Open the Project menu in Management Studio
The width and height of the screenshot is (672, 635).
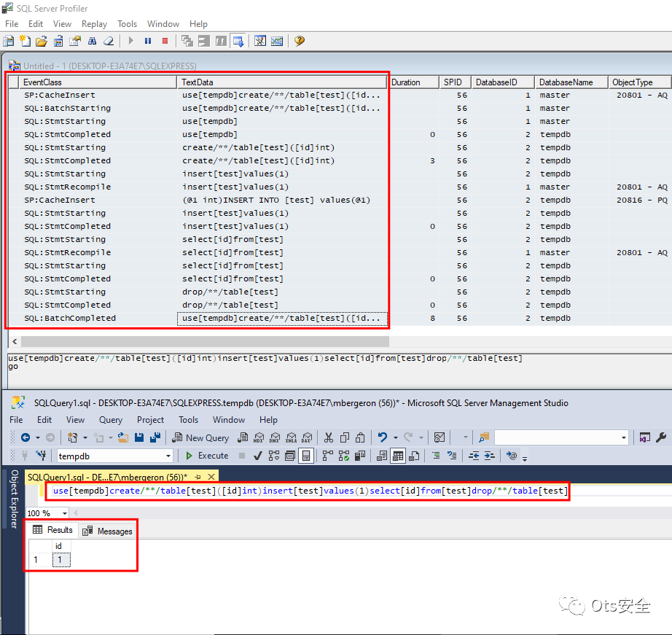tap(150, 420)
